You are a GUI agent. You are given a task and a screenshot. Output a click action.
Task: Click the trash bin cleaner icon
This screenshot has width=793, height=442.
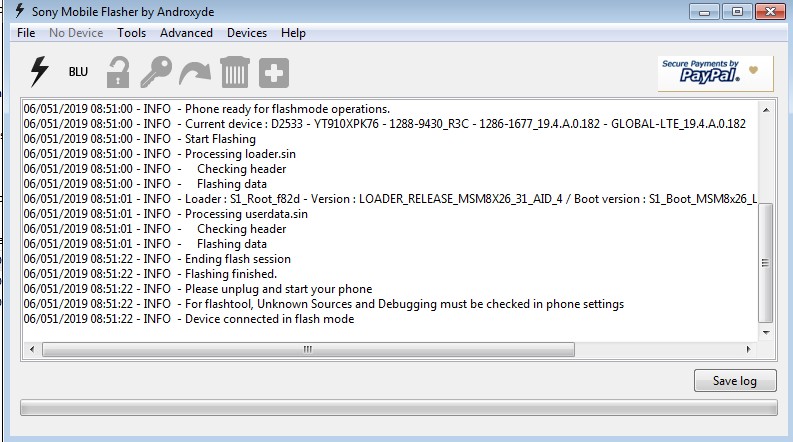pos(235,72)
